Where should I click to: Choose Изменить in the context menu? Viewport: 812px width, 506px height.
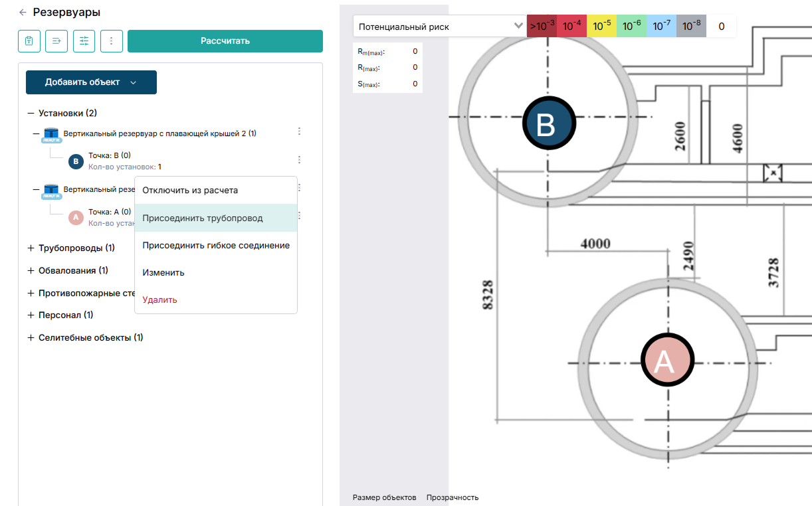point(216,272)
